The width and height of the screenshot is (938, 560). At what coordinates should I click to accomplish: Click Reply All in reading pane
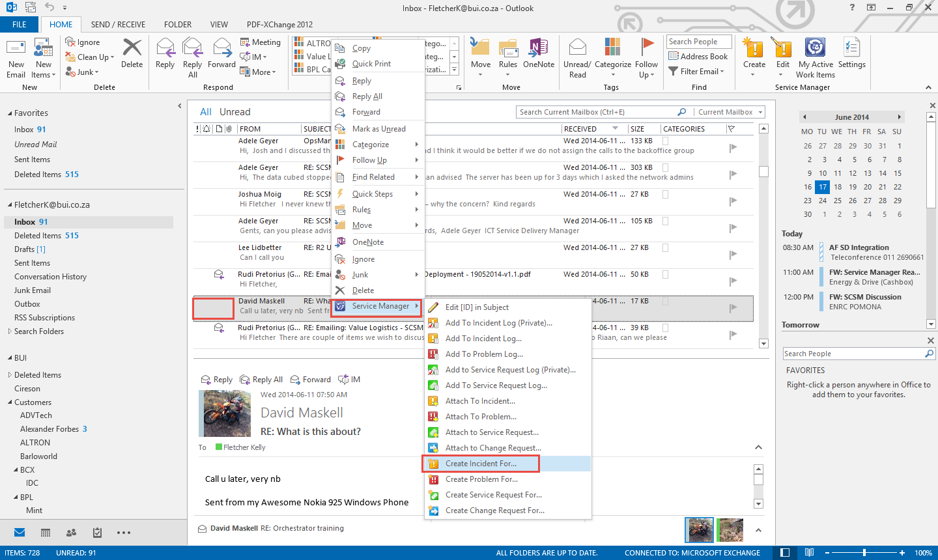click(262, 380)
